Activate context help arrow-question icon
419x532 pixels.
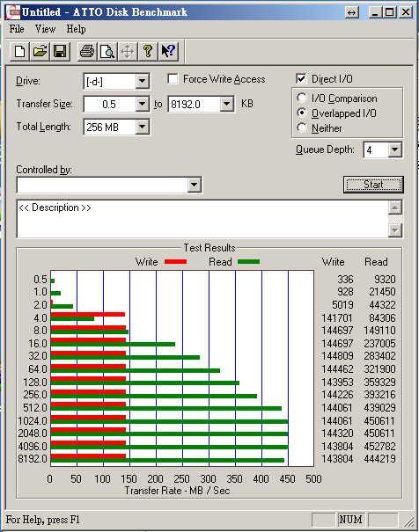pos(168,52)
